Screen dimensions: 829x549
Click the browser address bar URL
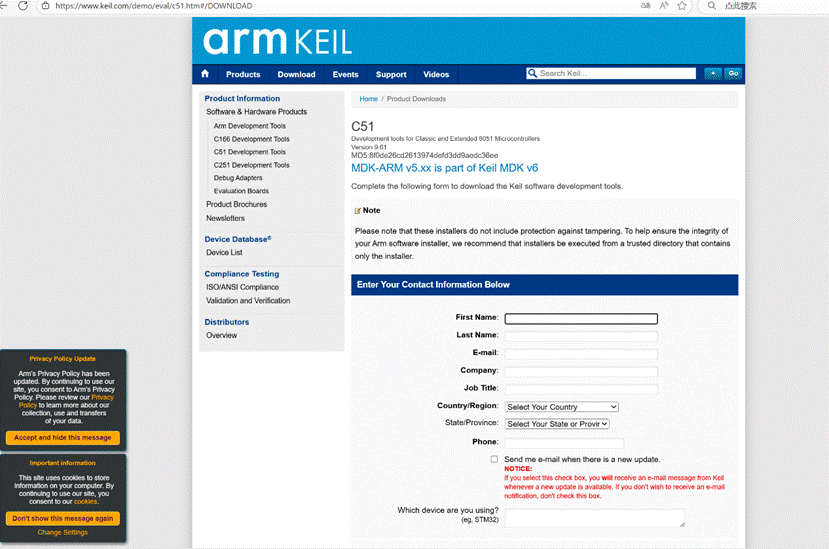click(x=153, y=6)
